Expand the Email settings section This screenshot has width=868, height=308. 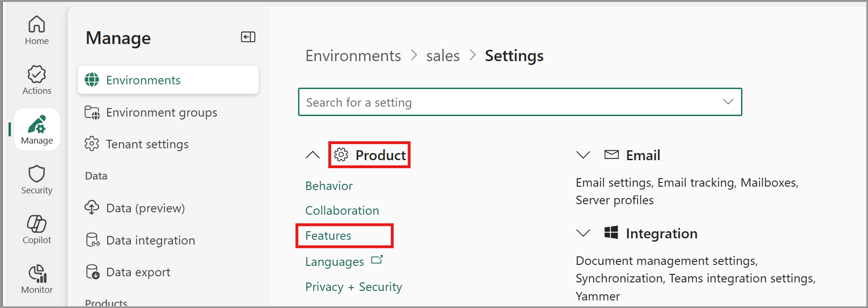pyautogui.click(x=582, y=154)
